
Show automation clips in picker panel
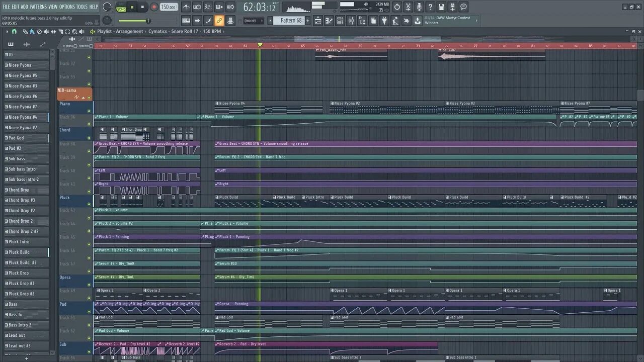[43, 44]
